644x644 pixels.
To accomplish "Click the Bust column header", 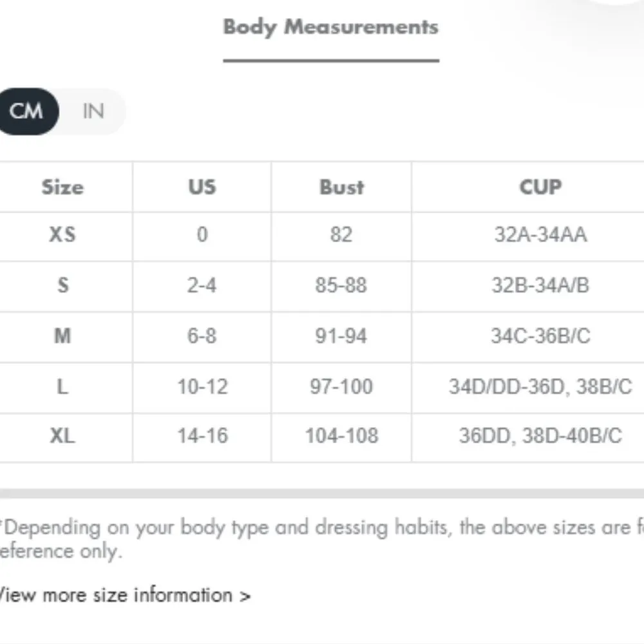I will coord(341,187).
